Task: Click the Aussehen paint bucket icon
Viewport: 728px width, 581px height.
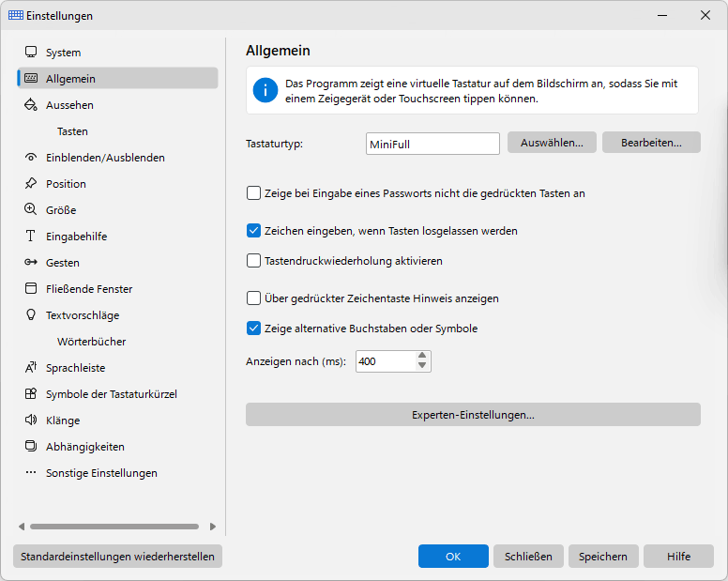Action: coord(31,104)
